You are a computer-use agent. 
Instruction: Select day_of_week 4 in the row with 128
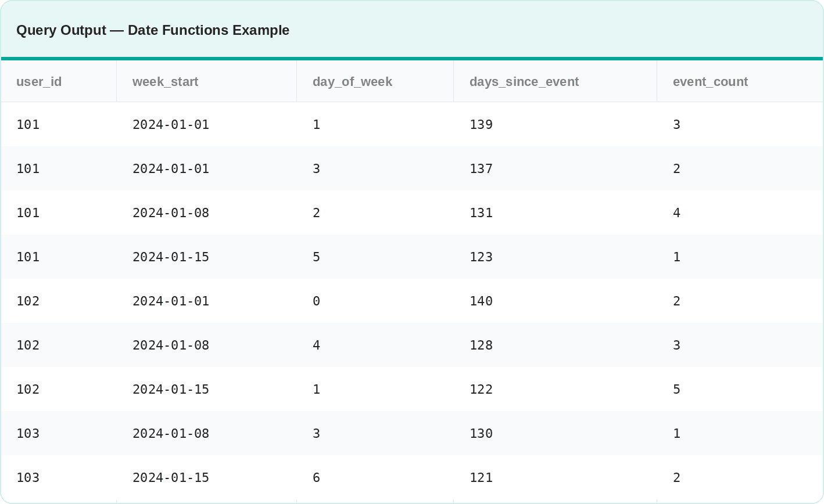[316, 345]
